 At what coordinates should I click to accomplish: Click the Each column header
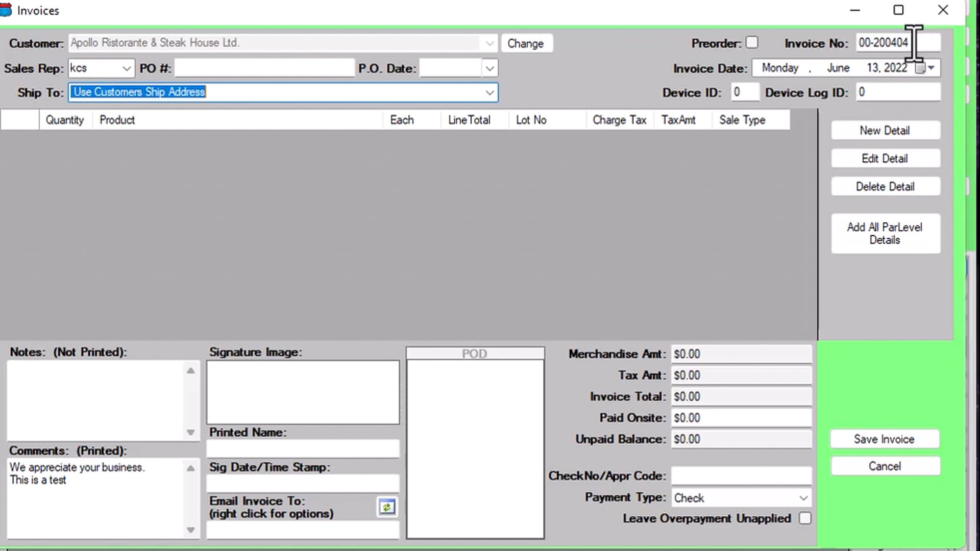(x=411, y=120)
